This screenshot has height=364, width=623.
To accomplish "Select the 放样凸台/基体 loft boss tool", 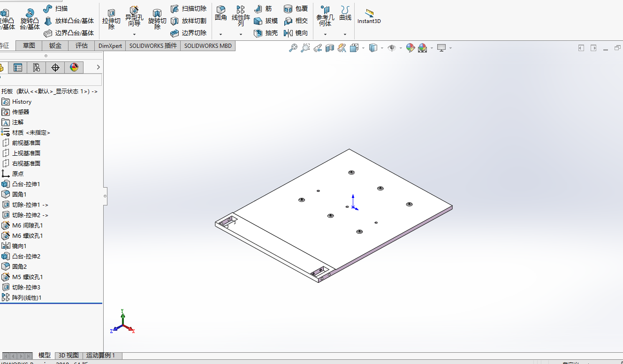I will (x=69, y=21).
